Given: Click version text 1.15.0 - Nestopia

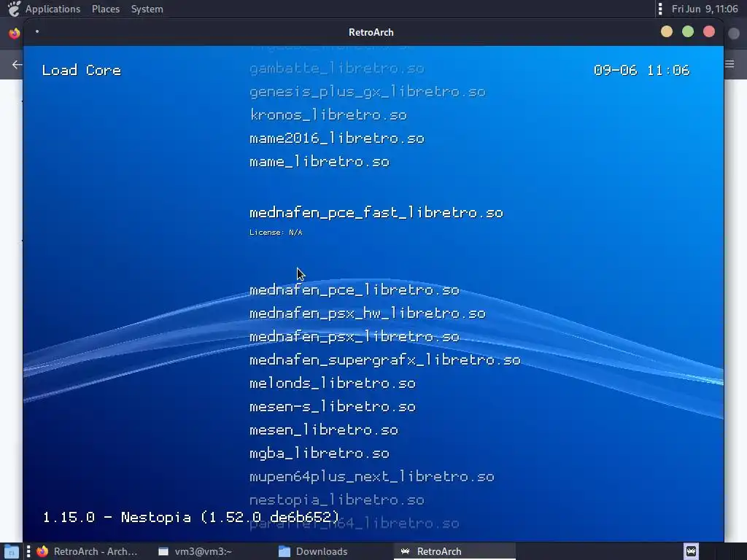Looking at the screenshot, I should tap(191, 517).
